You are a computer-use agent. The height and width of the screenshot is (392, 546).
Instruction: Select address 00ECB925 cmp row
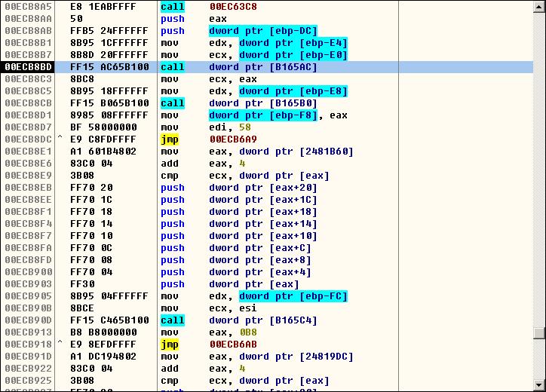pyautogui.click(x=267, y=381)
